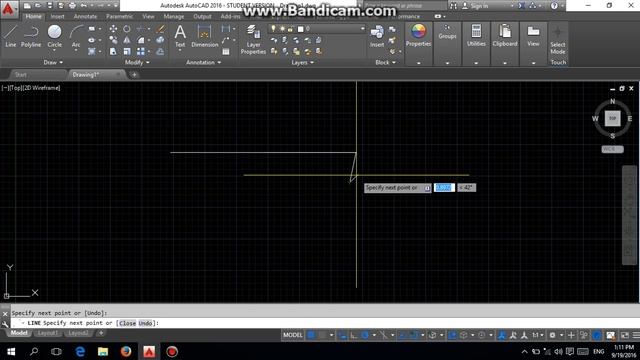
Task: Add new drawing tab with plus button
Action: pyautogui.click(x=134, y=75)
